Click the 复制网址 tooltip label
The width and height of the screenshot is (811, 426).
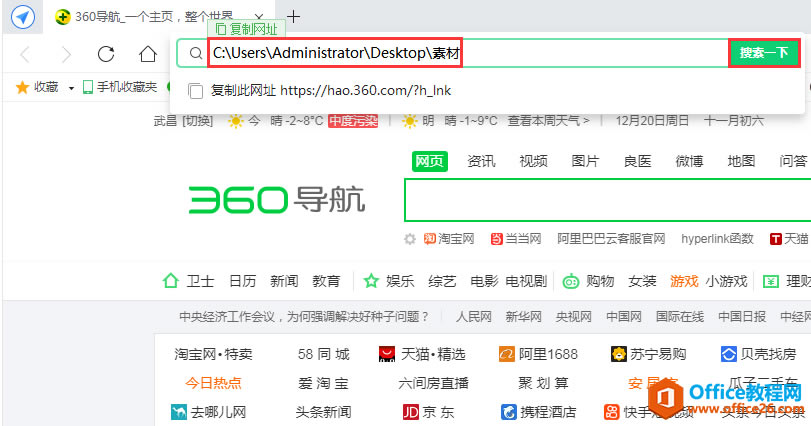pyautogui.click(x=247, y=29)
